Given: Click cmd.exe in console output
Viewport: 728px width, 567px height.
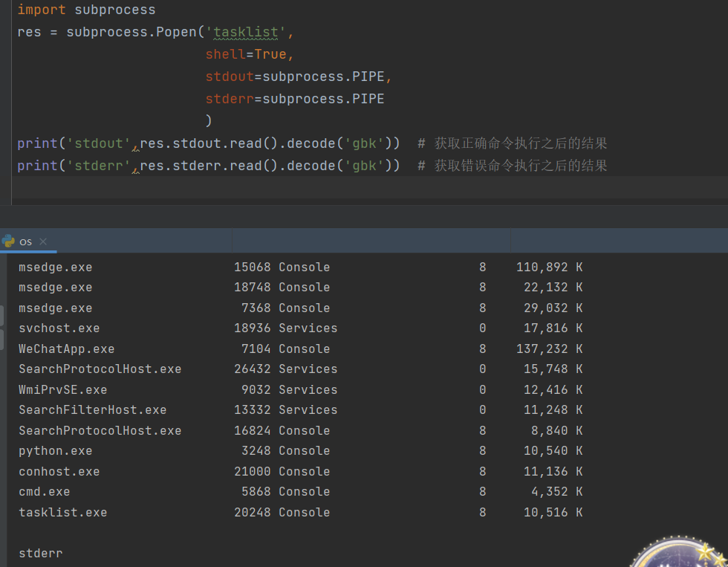Looking at the screenshot, I should (44, 492).
